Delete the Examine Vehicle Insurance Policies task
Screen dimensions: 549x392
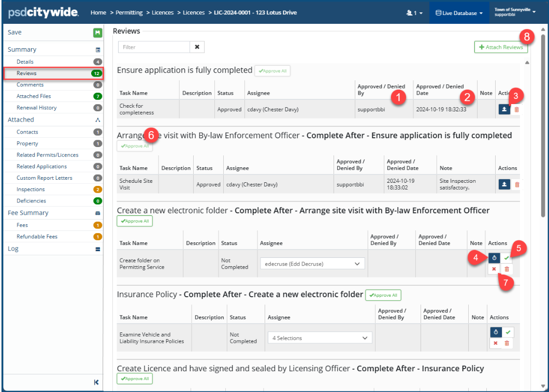(x=507, y=343)
